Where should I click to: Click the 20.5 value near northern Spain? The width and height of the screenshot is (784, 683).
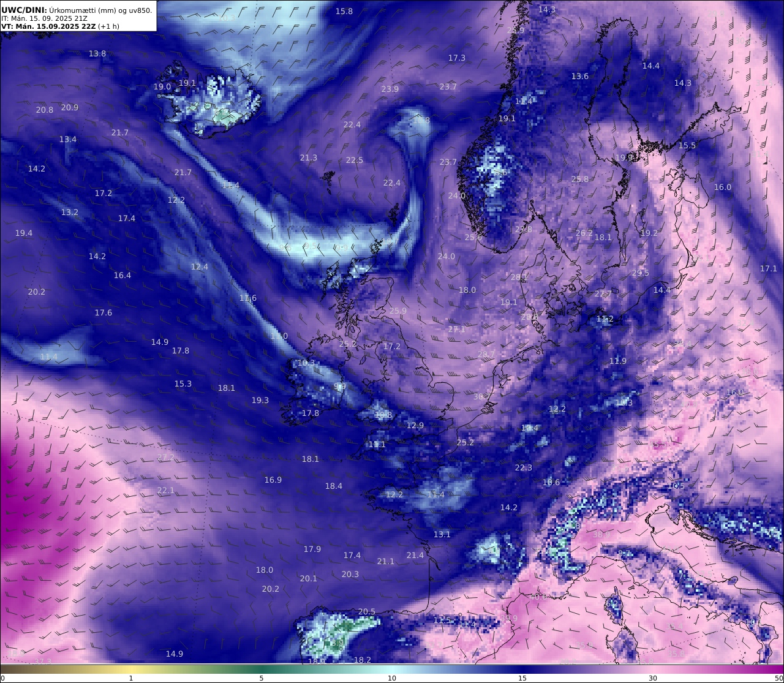pos(367,611)
